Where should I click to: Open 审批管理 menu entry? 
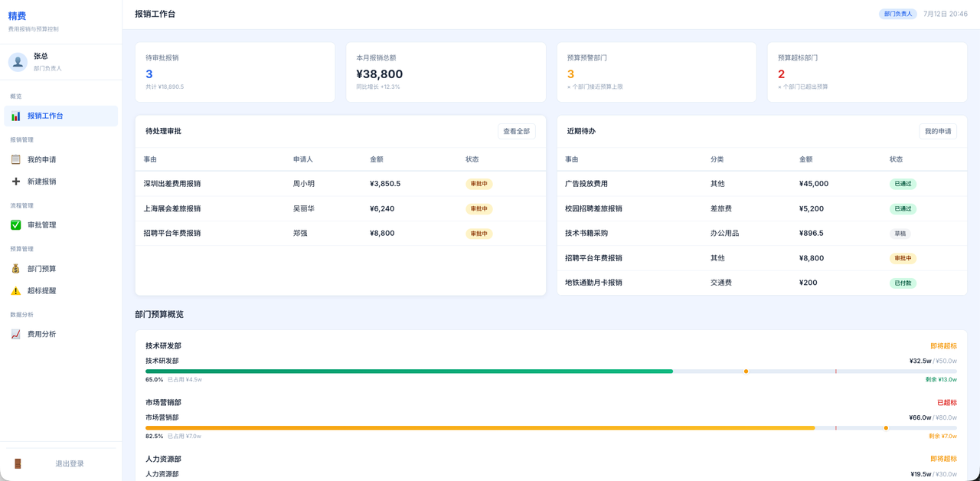pyautogui.click(x=61, y=225)
